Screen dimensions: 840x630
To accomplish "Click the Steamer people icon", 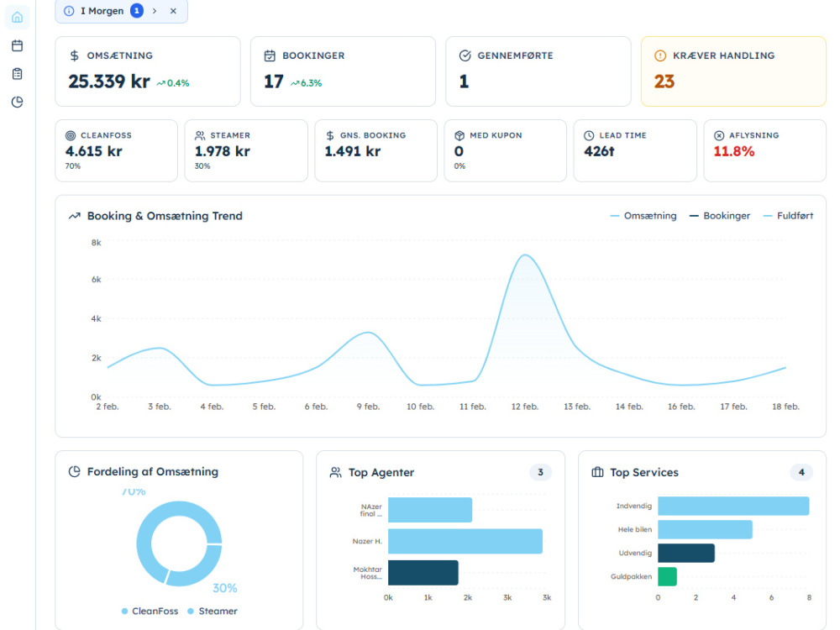I will (200, 135).
